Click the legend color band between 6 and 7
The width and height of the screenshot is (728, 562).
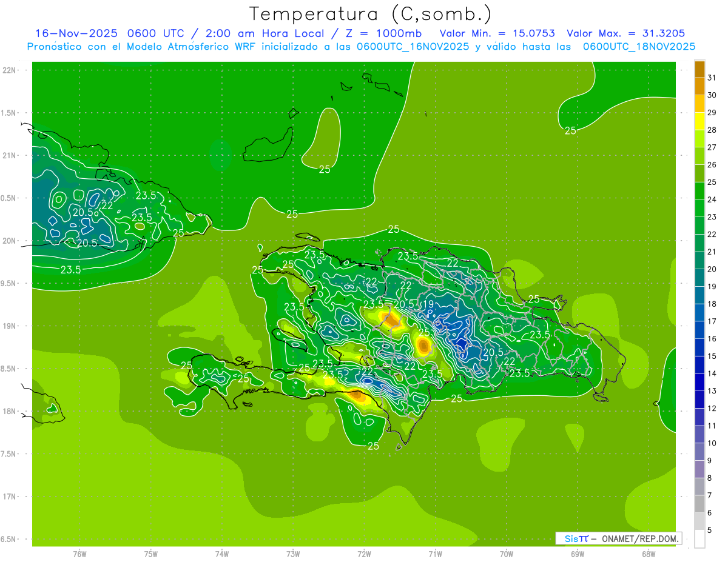(699, 504)
